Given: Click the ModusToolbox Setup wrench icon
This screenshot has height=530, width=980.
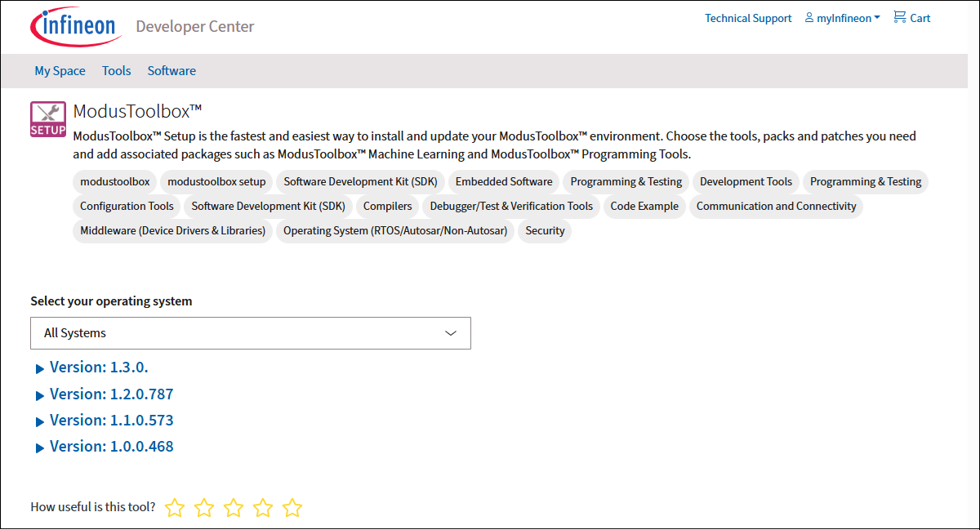Looking at the screenshot, I should click(48, 119).
